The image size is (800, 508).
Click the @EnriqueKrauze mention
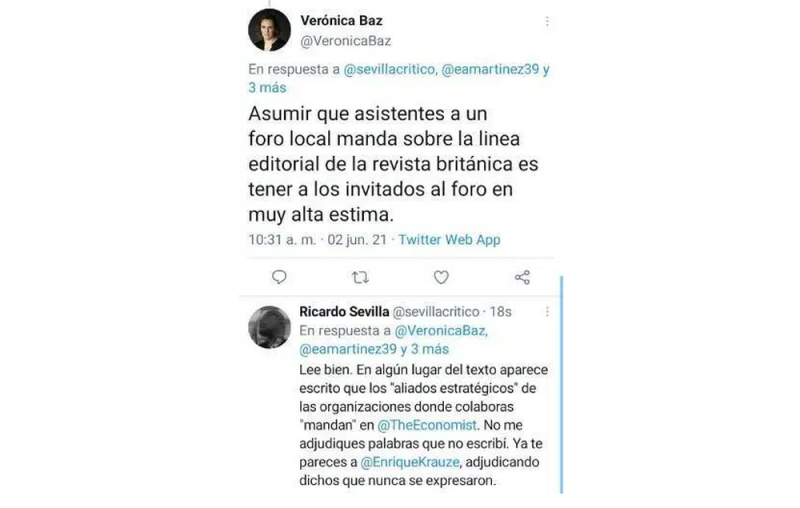[410, 462]
